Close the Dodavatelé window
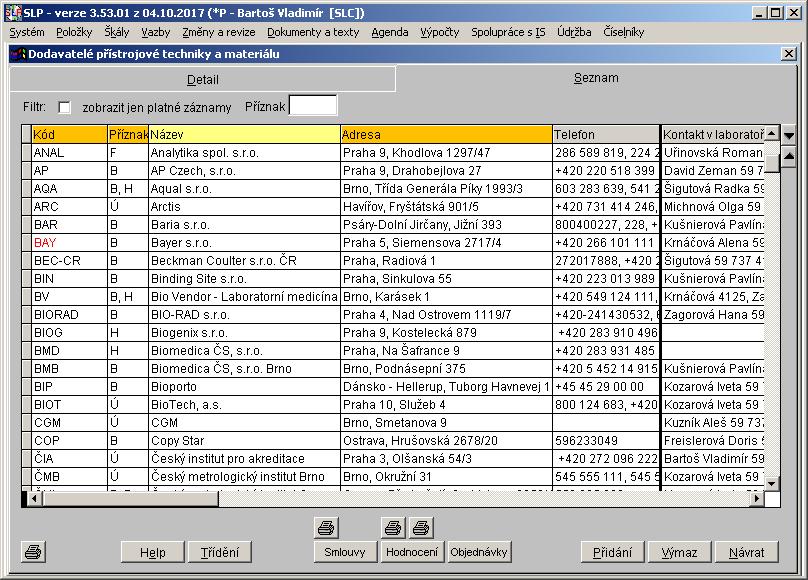Viewport: 808px width, 580px height. pyautogui.click(x=788, y=54)
